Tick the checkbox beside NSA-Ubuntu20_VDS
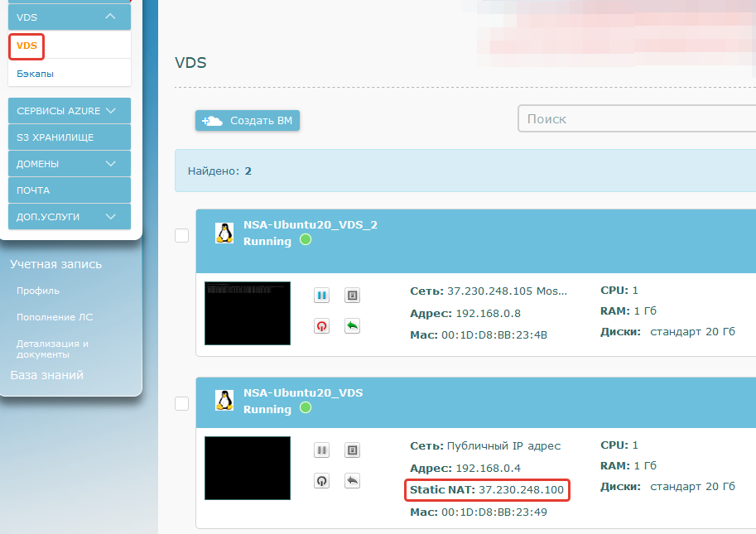 pyautogui.click(x=182, y=404)
